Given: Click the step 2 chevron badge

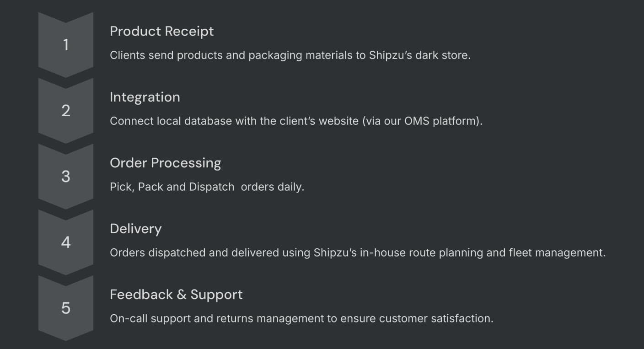Looking at the screenshot, I should [66, 111].
